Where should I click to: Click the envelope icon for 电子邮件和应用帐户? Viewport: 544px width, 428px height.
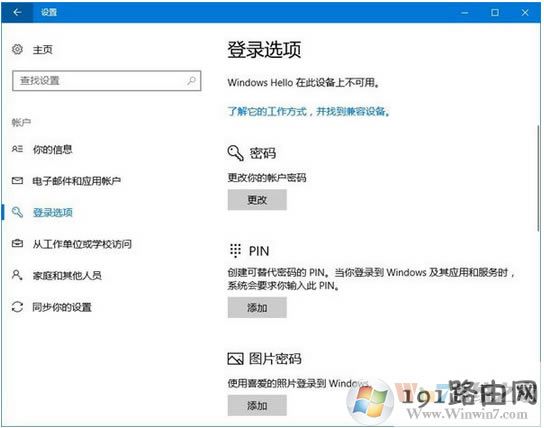pyautogui.click(x=17, y=181)
